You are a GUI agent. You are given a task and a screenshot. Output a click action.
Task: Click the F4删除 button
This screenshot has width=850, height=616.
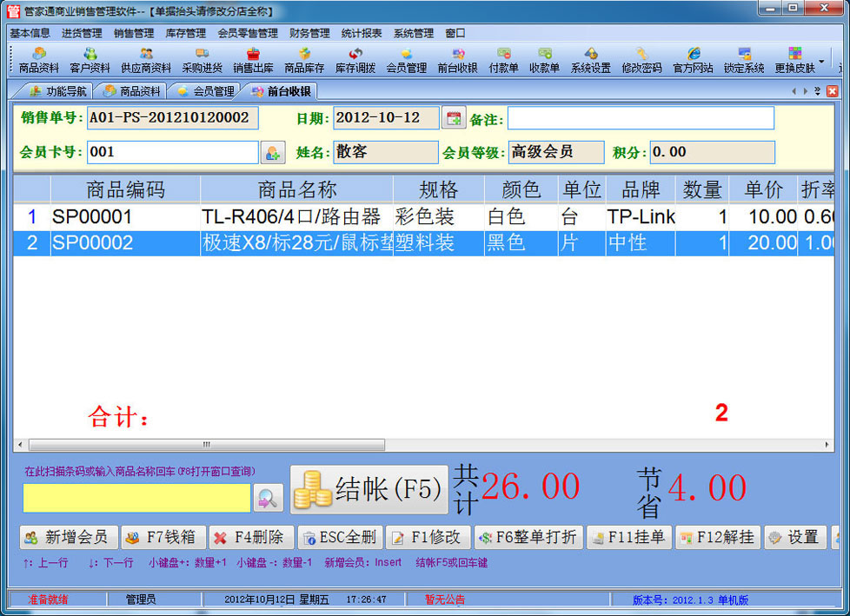pos(251,537)
